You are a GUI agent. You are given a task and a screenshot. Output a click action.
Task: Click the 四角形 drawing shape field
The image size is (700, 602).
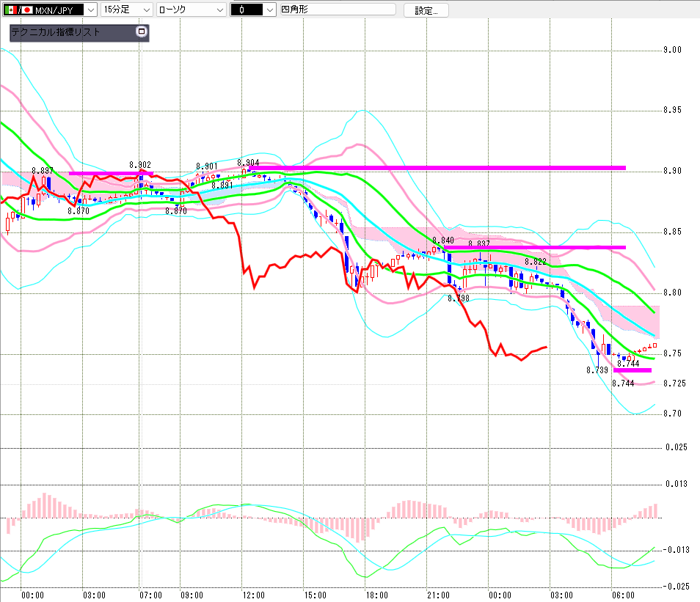point(338,10)
